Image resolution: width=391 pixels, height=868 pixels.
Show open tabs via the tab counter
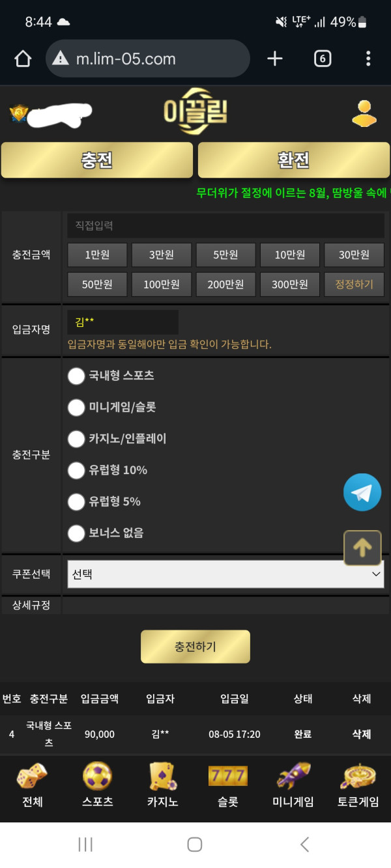(x=322, y=59)
